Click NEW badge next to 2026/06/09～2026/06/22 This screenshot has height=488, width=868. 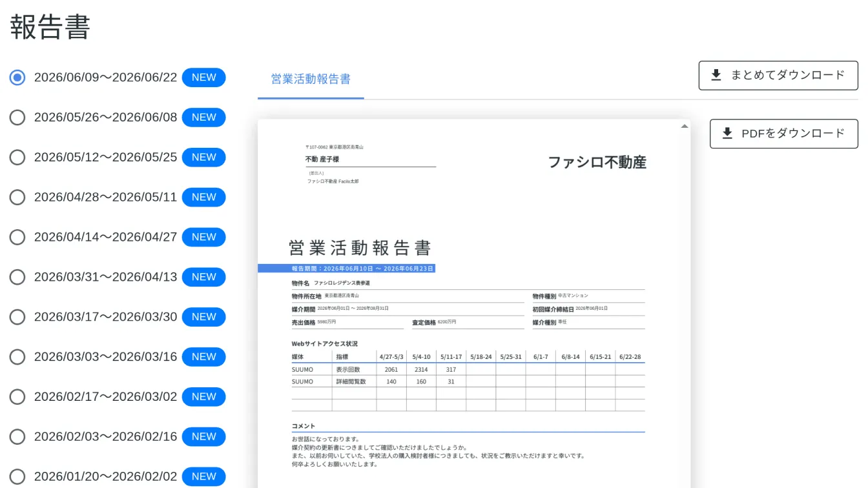(x=203, y=77)
